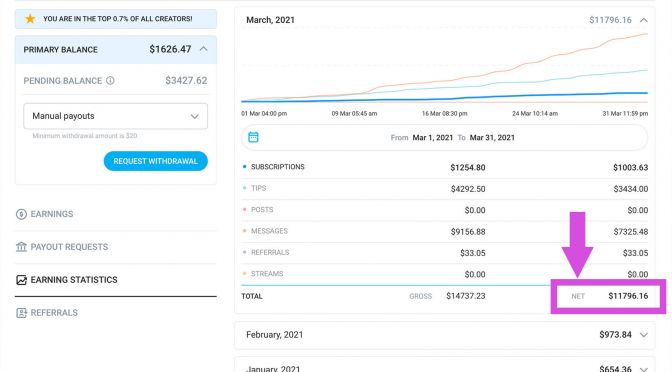
Task: Click the Pending Balance $3427.62 amount
Action: pyautogui.click(x=186, y=81)
